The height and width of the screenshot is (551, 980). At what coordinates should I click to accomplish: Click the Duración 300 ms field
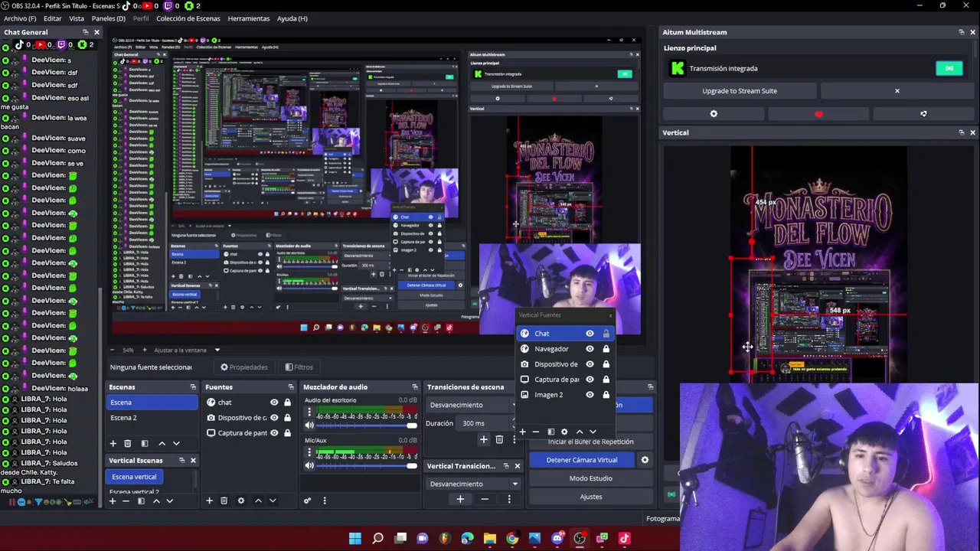[x=486, y=423]
